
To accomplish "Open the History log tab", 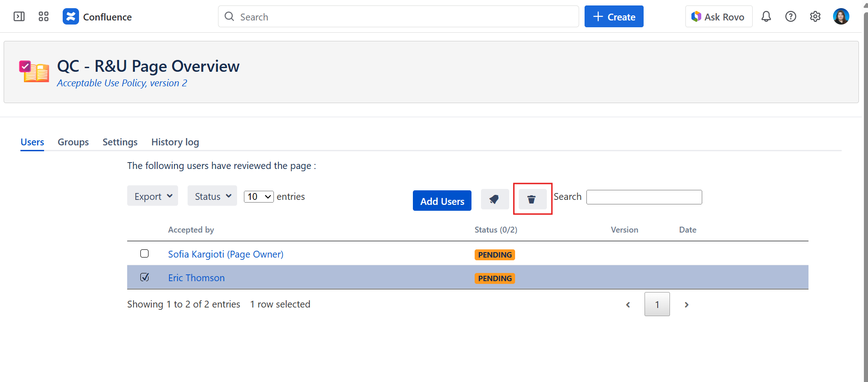I will (175, 142).
